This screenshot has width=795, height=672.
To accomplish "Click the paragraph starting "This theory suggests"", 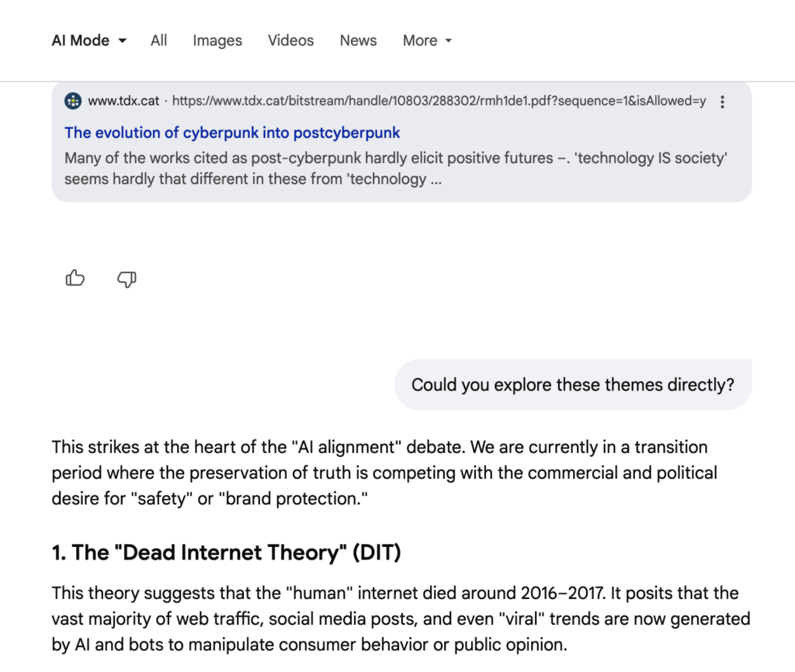I will point(400,618).
